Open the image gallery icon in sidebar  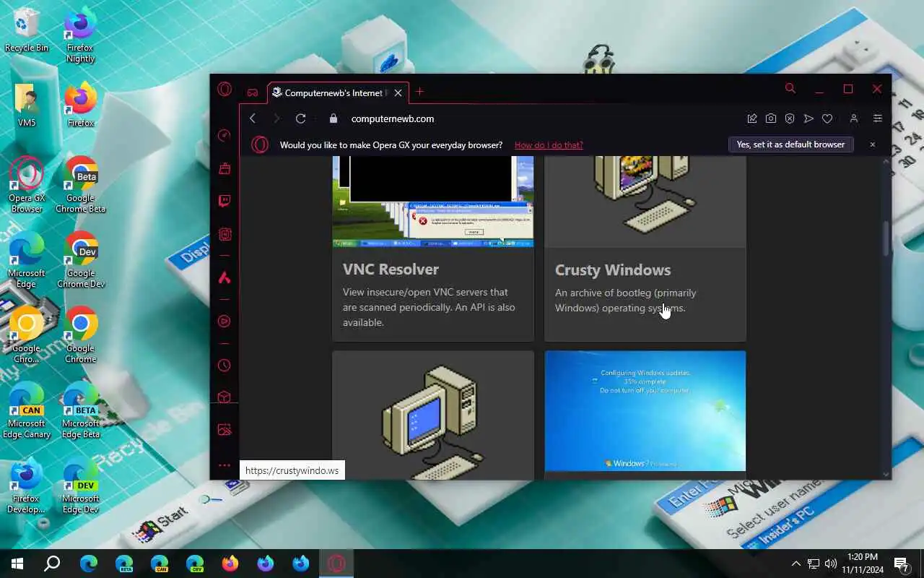(225, 430)
